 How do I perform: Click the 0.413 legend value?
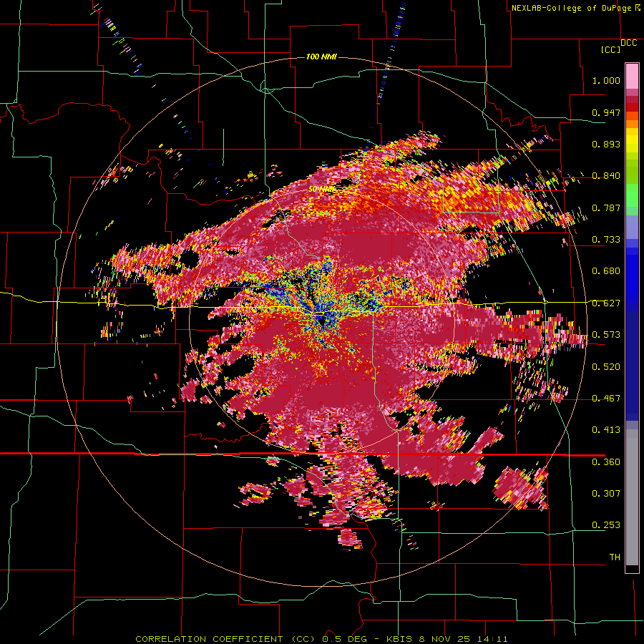click(606, 430)
